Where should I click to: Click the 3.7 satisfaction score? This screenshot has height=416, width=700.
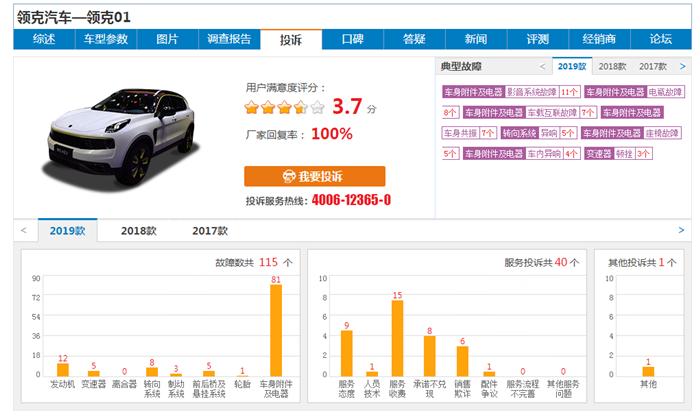point(347,107)
